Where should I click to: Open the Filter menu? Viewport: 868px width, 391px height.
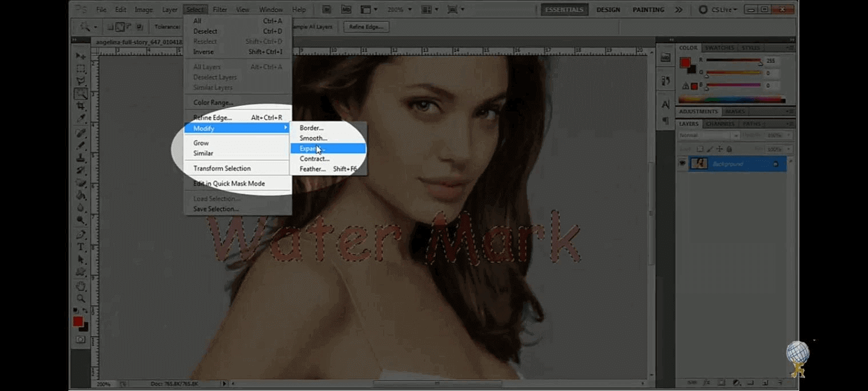[220, 10]
